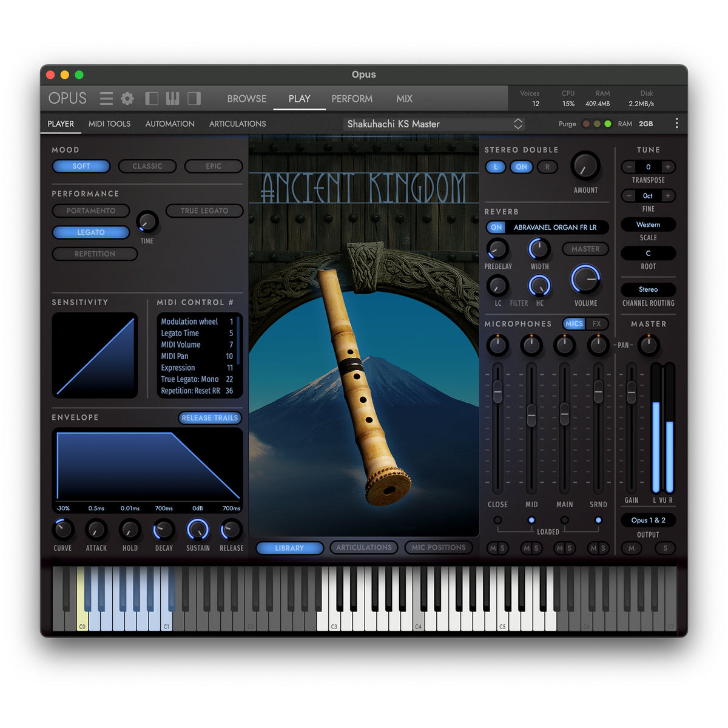Click the Main mic pan knob
The width and height of the screenshot is (728, 728).
[565, 345]
